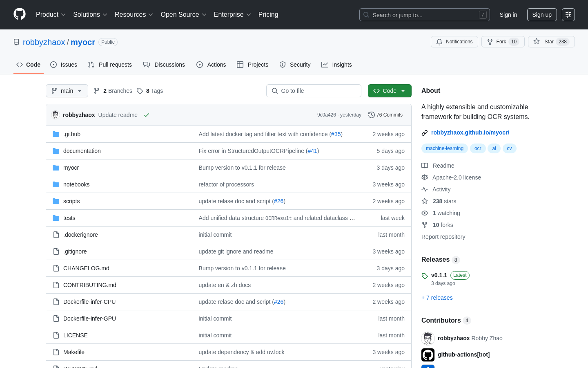Click the Sign in link
Viewport: 588px width, 368px height.
point(508,15)
